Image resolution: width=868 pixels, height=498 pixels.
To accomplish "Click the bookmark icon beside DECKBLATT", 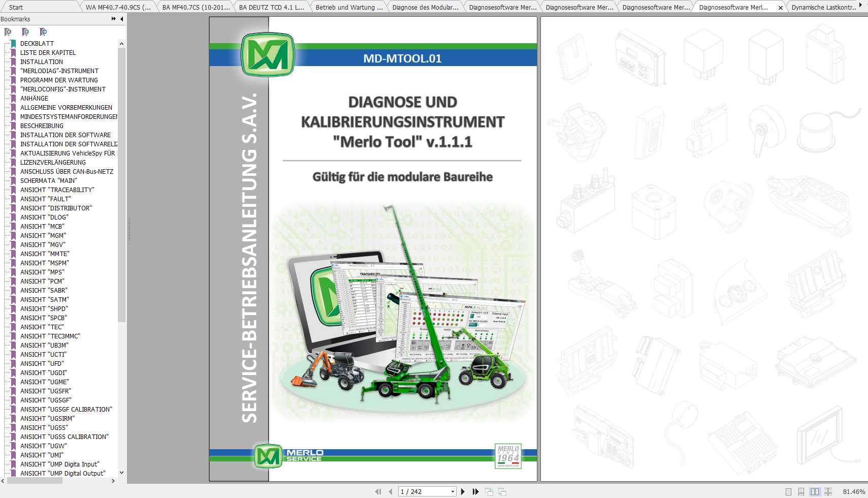I will click(x=13, y=44).
